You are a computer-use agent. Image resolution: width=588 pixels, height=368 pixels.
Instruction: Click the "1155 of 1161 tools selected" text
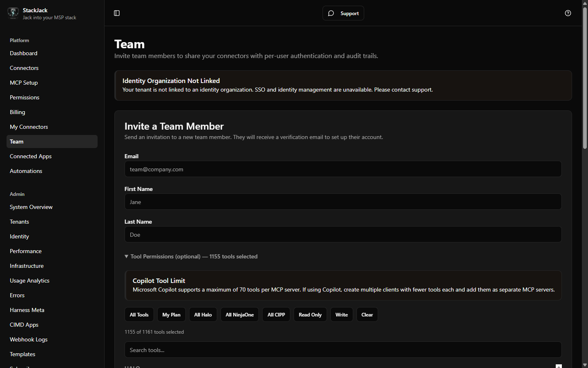[154, 332]
